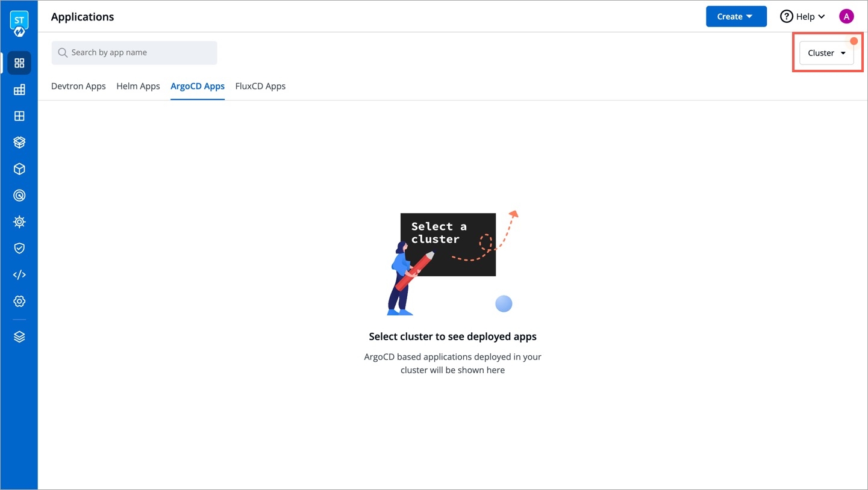Click the user avatar labeled A

tap(846, 17)
